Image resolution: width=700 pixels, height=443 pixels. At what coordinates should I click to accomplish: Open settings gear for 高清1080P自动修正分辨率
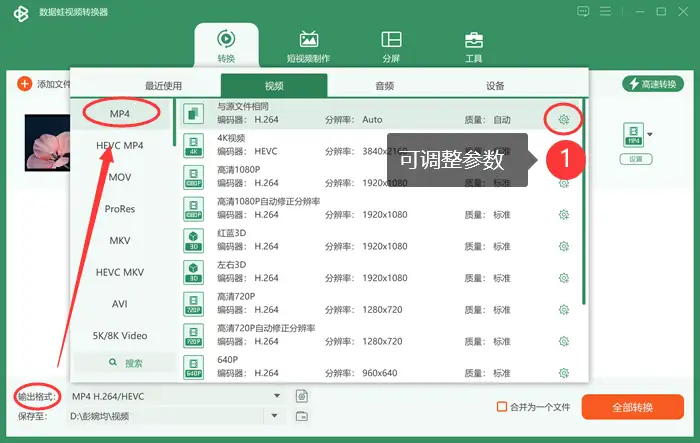point(564,214)
